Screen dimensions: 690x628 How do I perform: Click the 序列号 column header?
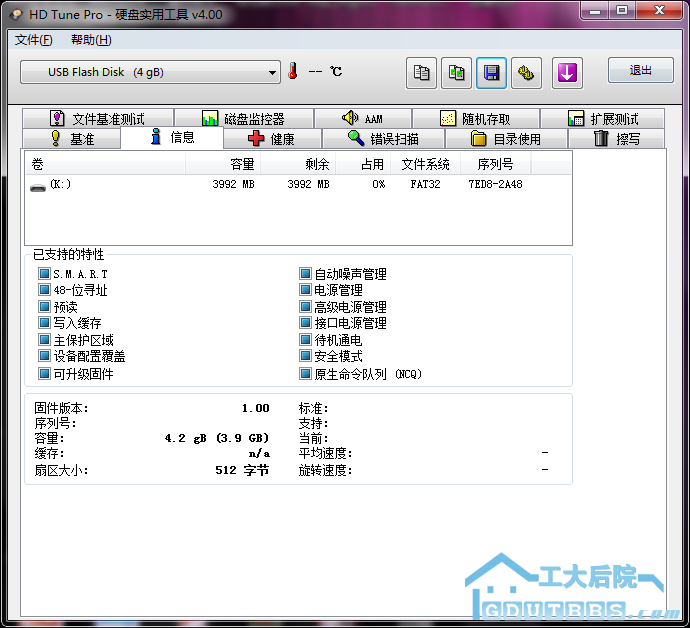click(x=496, y=164)
